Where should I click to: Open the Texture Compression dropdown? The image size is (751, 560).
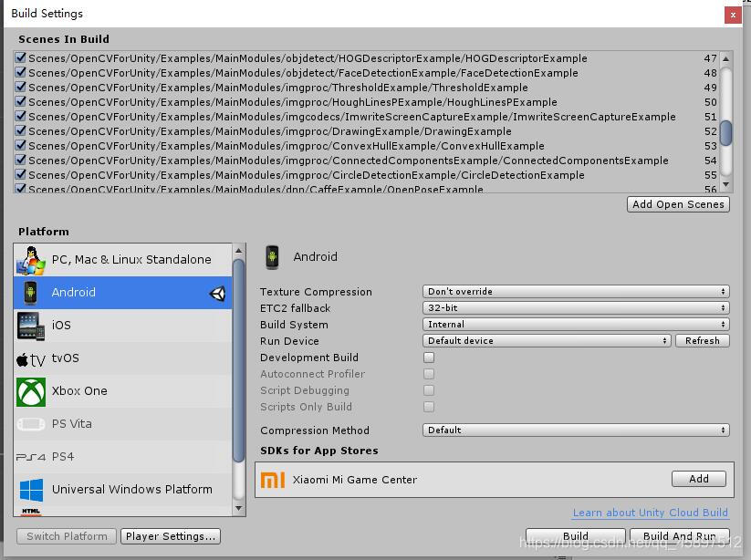tap(576, 292)
